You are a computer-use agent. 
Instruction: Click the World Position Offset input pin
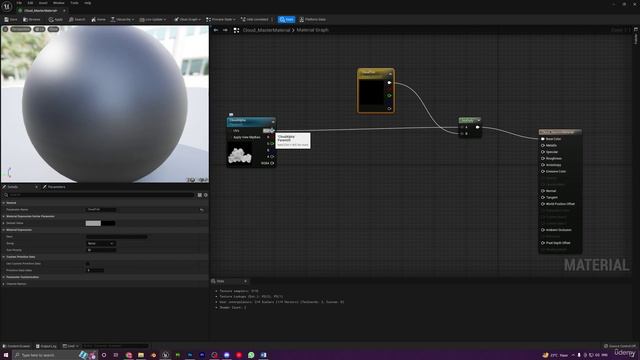543,204
